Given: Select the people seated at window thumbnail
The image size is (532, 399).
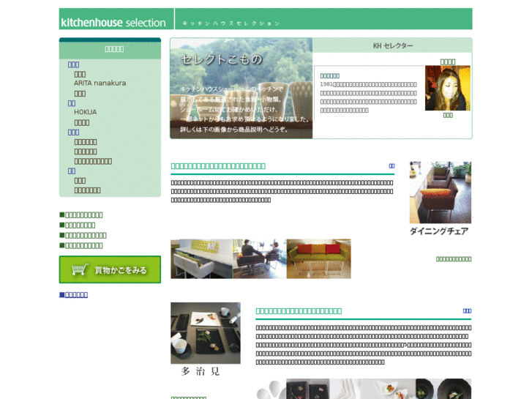Looking at the screenshot, I should tap(259, 258).
